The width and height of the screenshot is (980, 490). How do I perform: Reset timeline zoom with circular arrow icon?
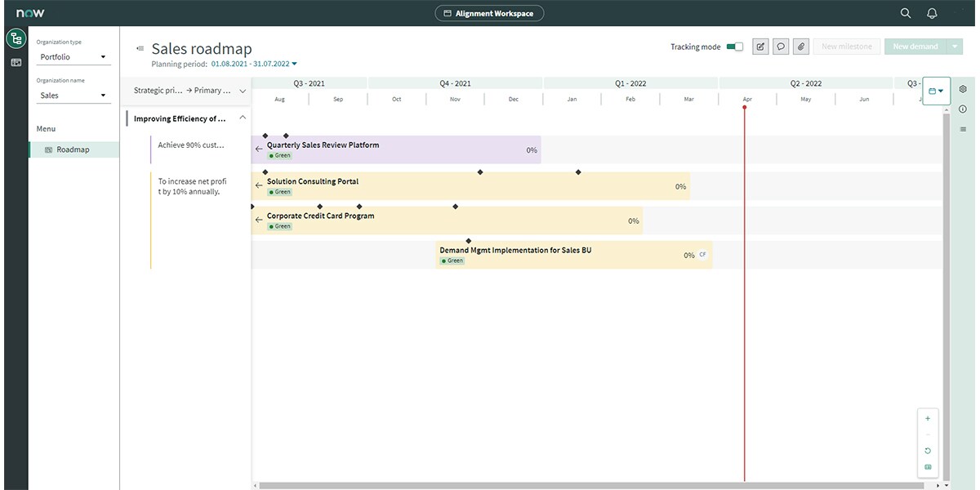coord(928,451)
